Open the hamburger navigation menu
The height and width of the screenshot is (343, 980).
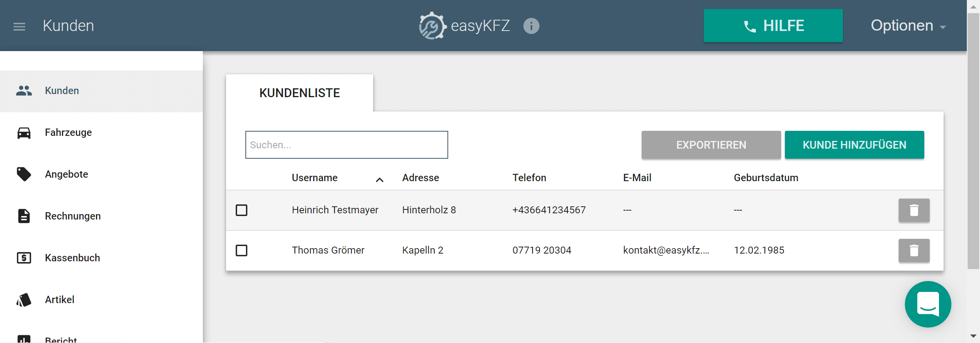pyautogui.click(x=19, y=26)
